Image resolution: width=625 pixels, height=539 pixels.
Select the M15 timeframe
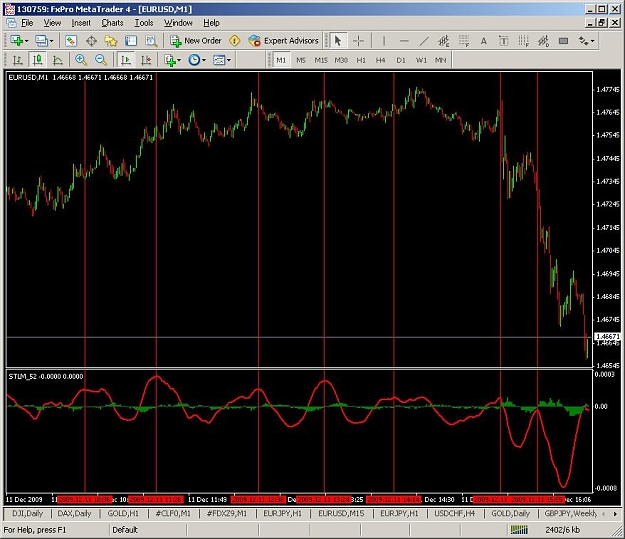click(x=321, y=60)
